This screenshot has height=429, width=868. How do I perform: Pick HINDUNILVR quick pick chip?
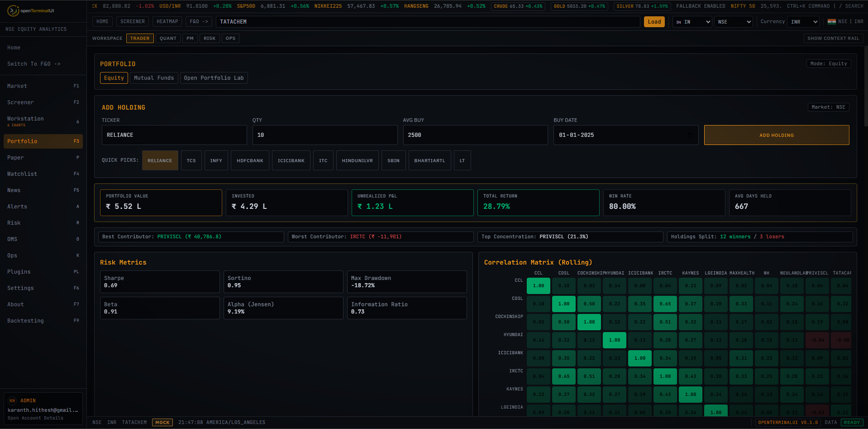tap(358, 160)
